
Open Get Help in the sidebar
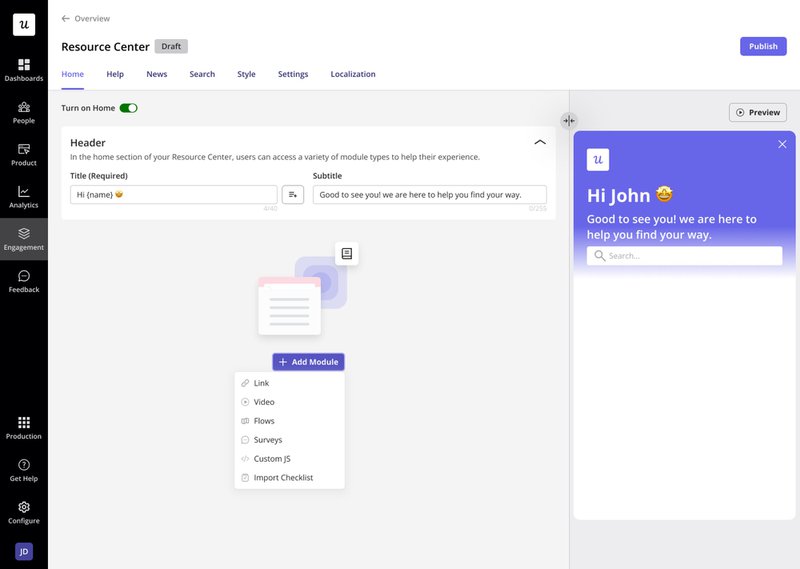click(24, 471)
